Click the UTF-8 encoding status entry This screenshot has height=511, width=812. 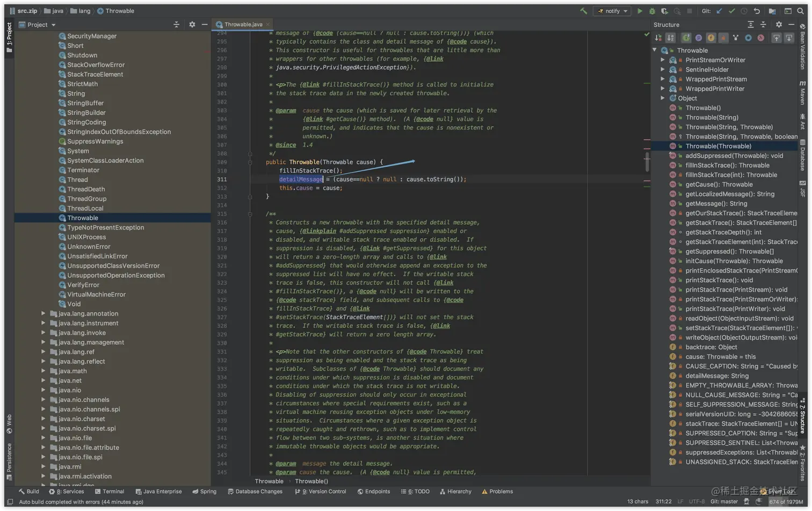coord(697,502)
